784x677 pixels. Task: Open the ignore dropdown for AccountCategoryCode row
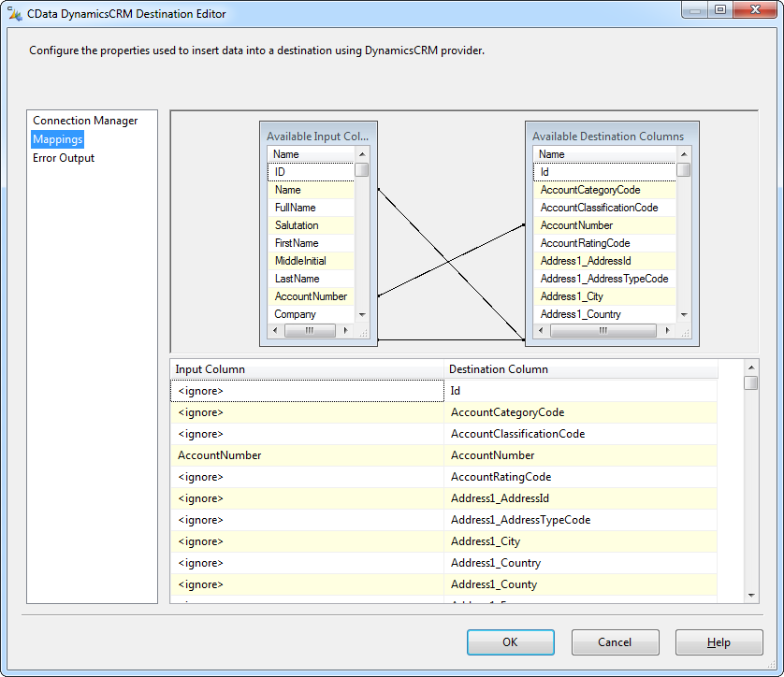click(x=306, y=411)
